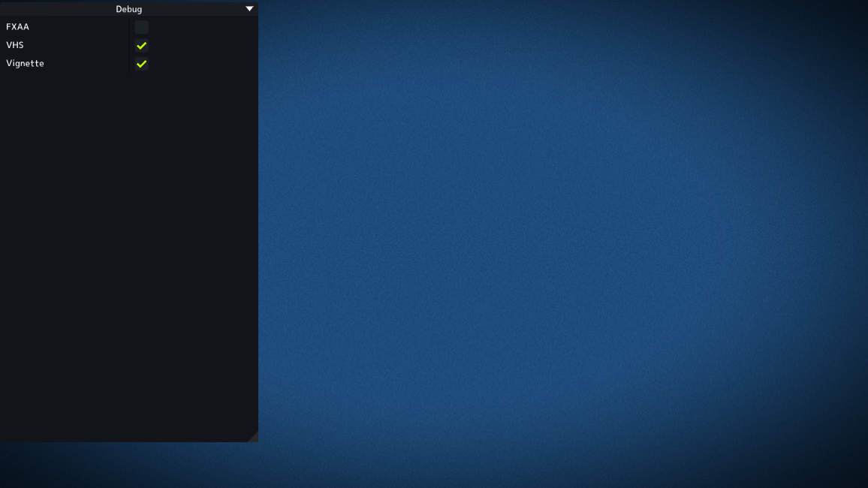Viewport: 868px width, 488px height.
Task: Uncheck the Vignette option
Action: coord(142,64)
